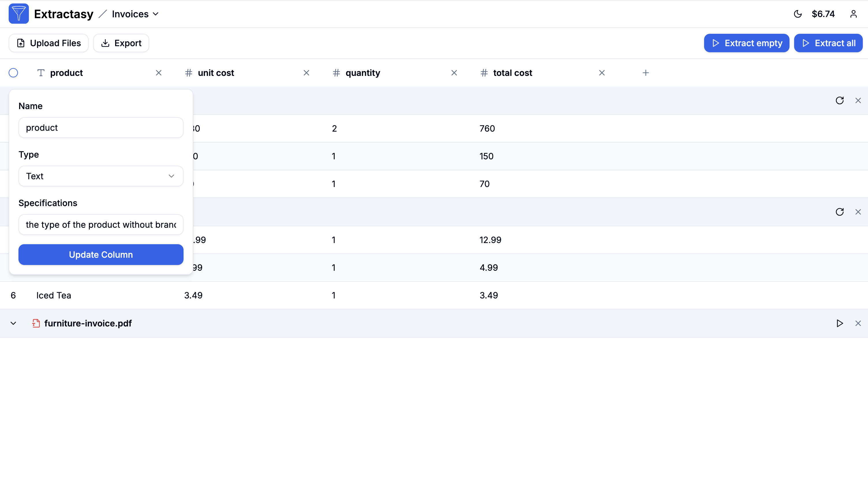The width and height of the screenshot is (868, 493).
Task: Remove the unit cost column
Action: (306, 73)
